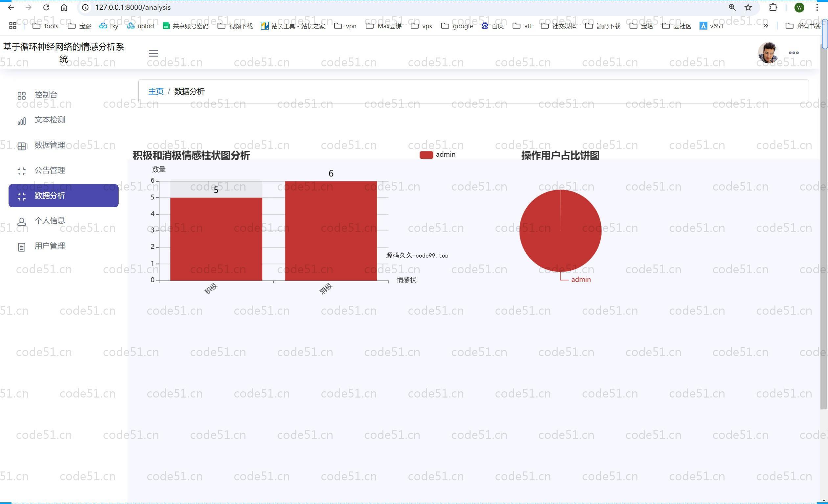The image size is (828, 504).
Task: Follow the 主页 breadcrumb link
Action: pos(156,91)
